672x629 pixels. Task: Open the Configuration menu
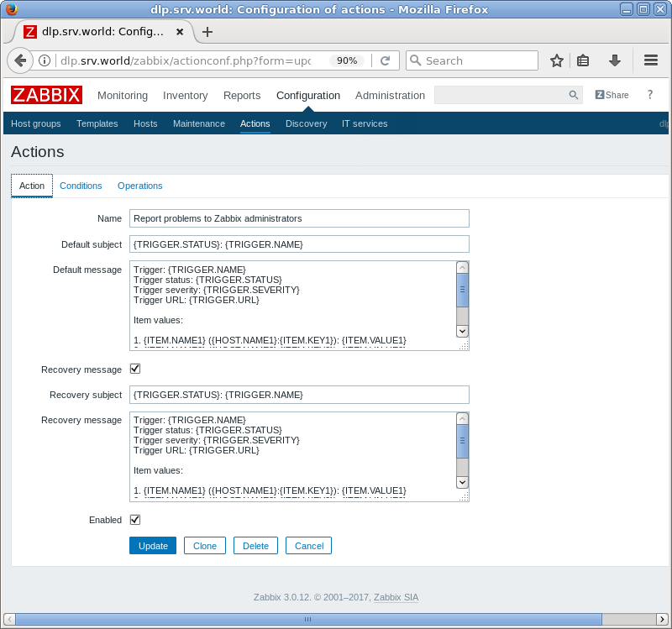(x=308, y=96)
